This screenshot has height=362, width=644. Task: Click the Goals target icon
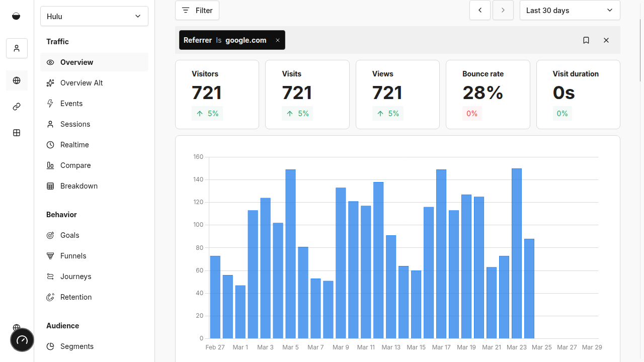50,235
